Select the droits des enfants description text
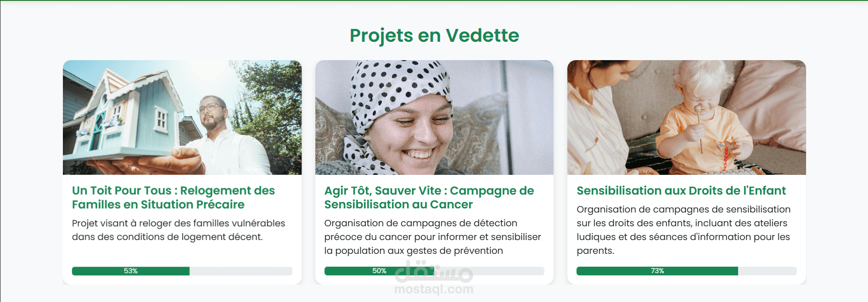Screen dimensions: 868x302 click(x=683, y=230)
